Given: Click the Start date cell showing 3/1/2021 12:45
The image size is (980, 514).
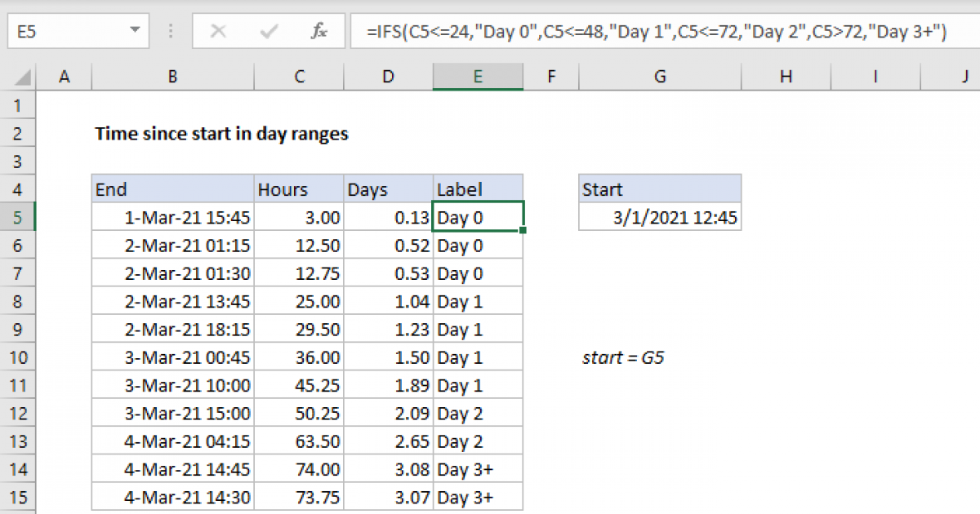Looking at the screenshot, I should [659, 217].
